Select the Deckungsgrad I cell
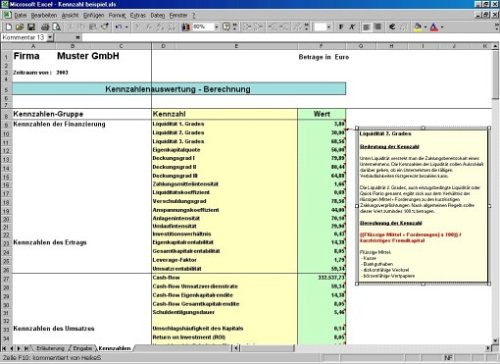 click(x=224, y=158)
